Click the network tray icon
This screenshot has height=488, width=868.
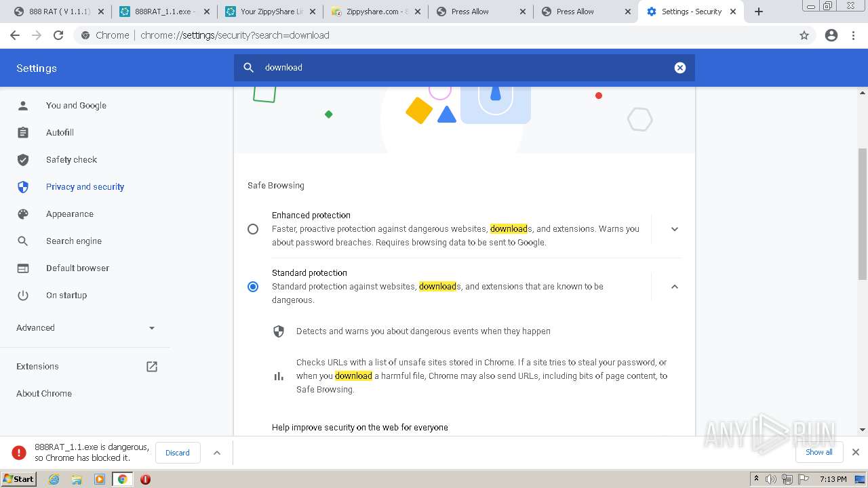787,479
